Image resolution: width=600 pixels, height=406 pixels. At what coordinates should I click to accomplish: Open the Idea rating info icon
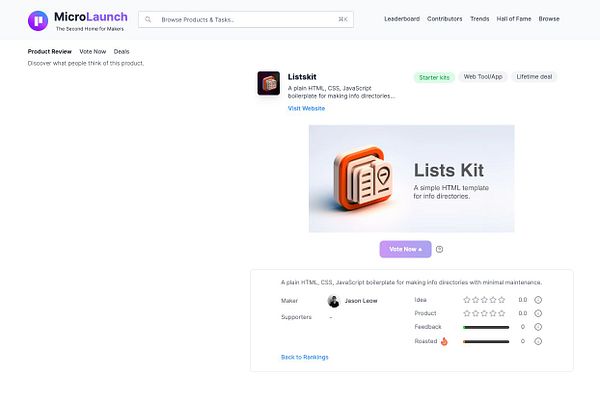pyautogui.click(x=538, y=300)
